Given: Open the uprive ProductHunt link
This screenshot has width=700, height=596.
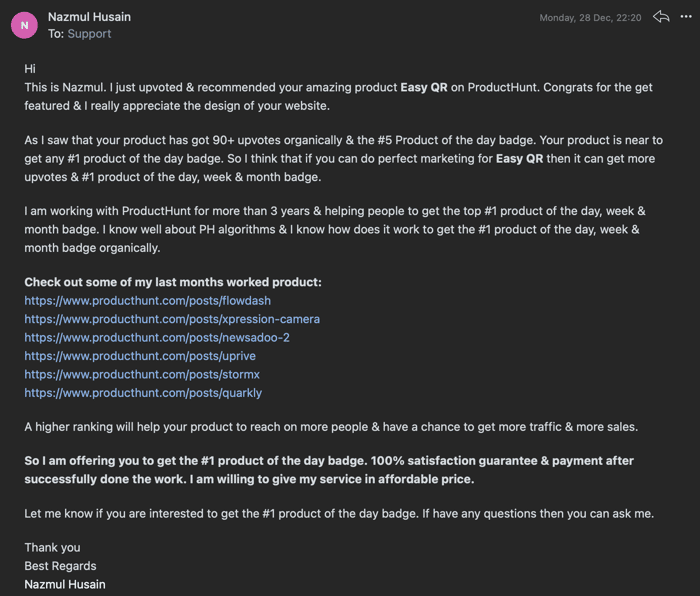Looking at the screenshot, I should coord(140,356).
